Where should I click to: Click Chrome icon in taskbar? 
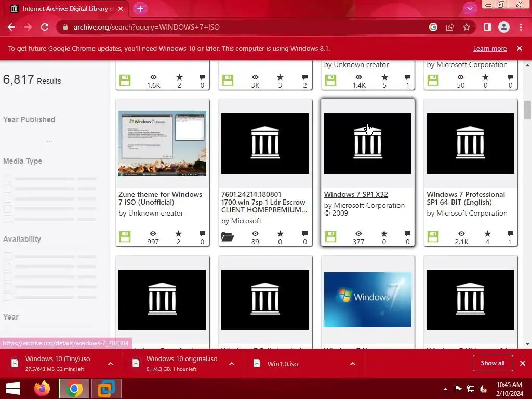click(74, 389)
